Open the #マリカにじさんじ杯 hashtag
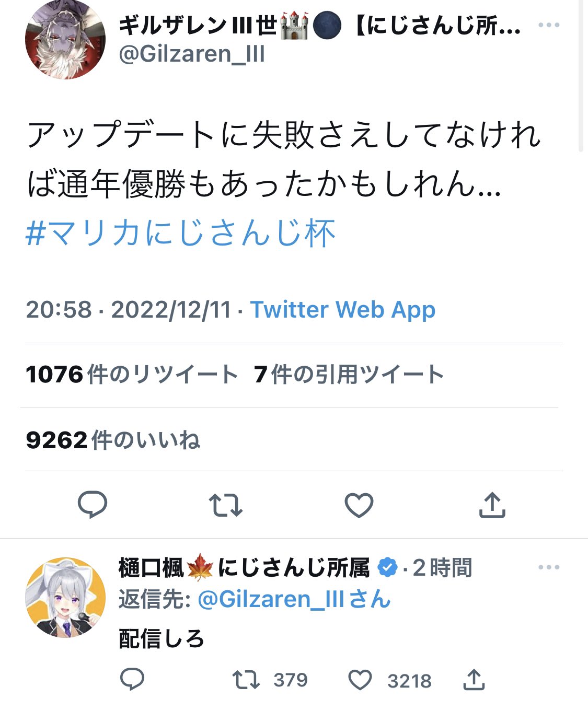 (x=180, y=233)
